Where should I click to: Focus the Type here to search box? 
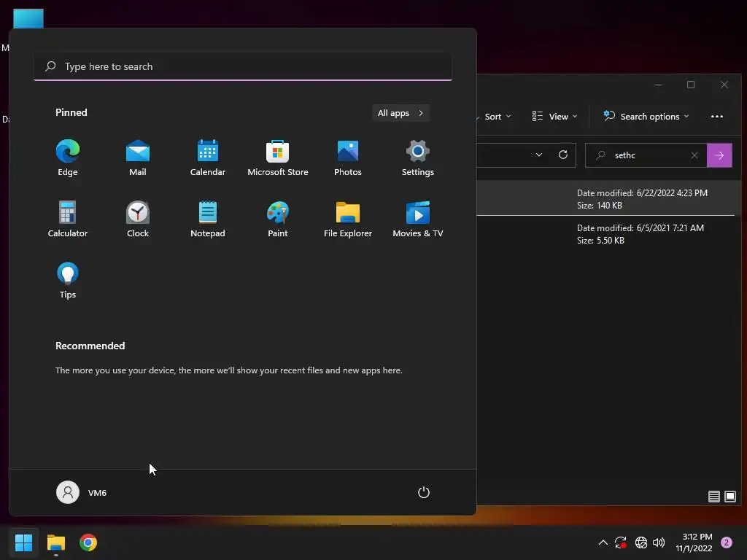coord(243,66)
